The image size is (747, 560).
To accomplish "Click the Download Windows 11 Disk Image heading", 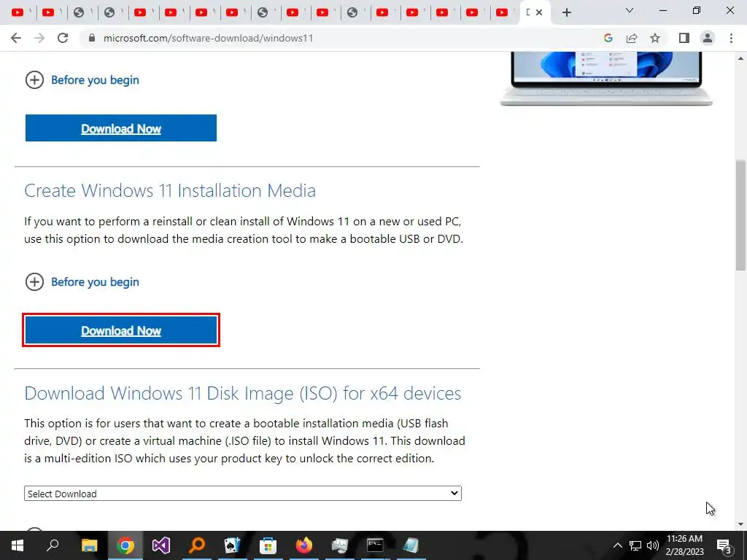I will click(x=242, y=393).
